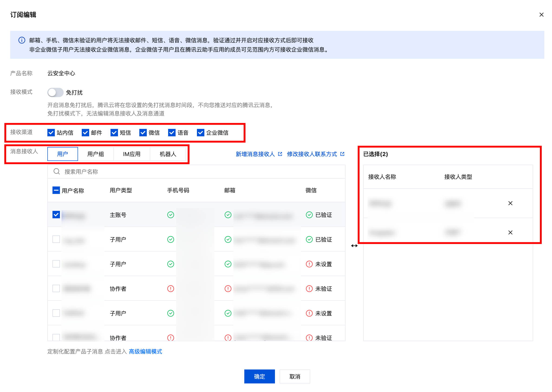This screenshot has height=392, width=552.
Task: Uncheck the 企业微信 channel checkbox
Action: (200, 133)
